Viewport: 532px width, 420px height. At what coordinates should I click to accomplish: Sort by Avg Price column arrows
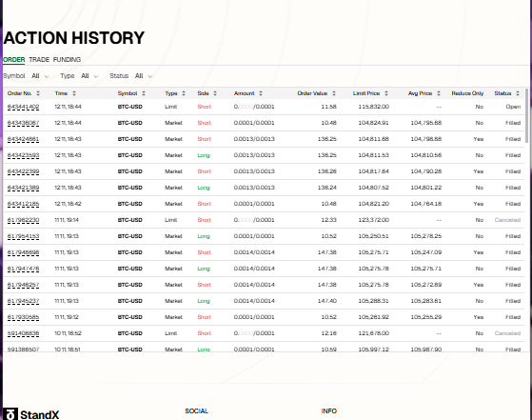pos(439,93)
